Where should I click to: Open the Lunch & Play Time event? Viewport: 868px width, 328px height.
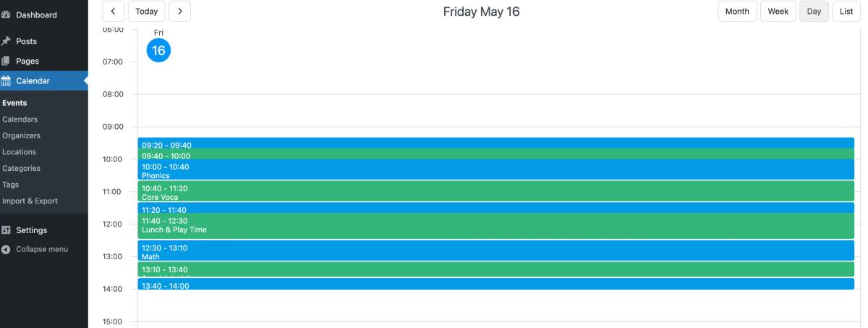[x=496, y=226]
